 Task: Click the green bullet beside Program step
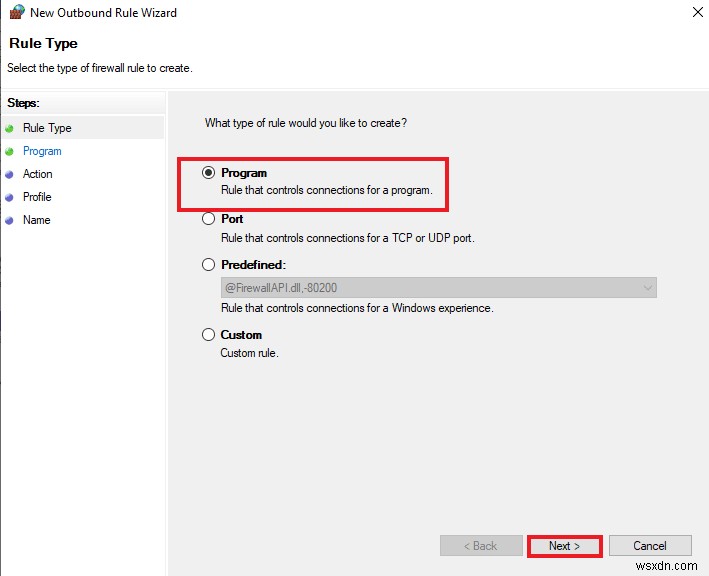(10, 151)
